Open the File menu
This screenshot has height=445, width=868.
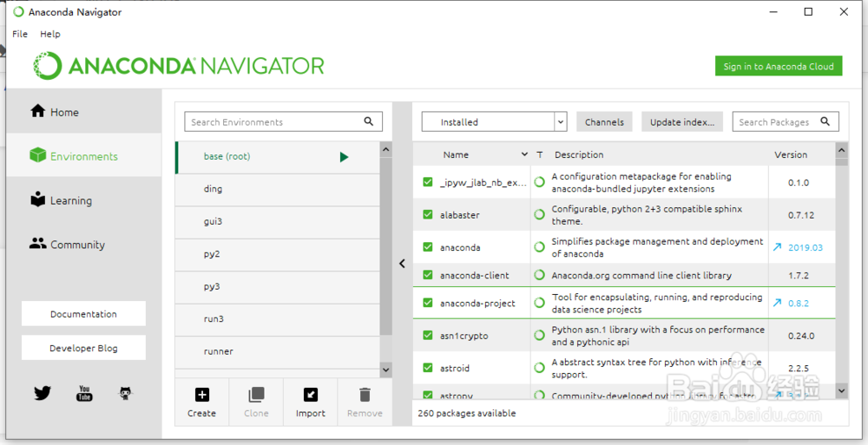[x=20, y=34]
